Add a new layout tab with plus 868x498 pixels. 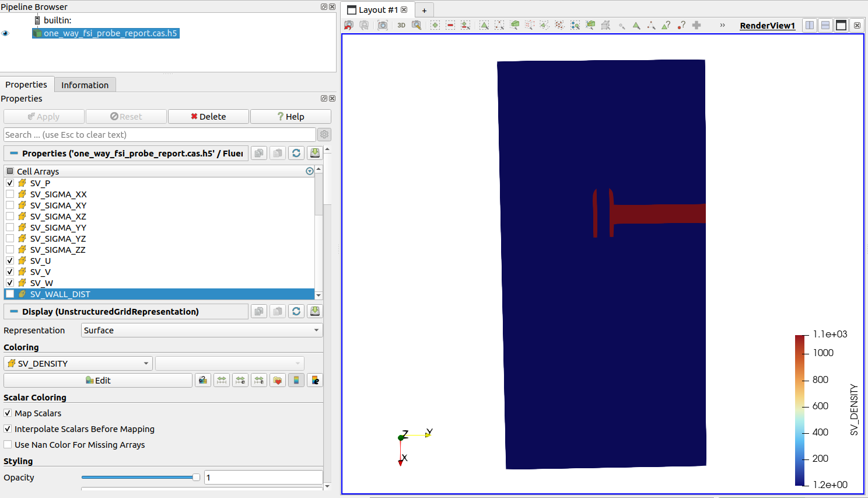tap(424, 10)
